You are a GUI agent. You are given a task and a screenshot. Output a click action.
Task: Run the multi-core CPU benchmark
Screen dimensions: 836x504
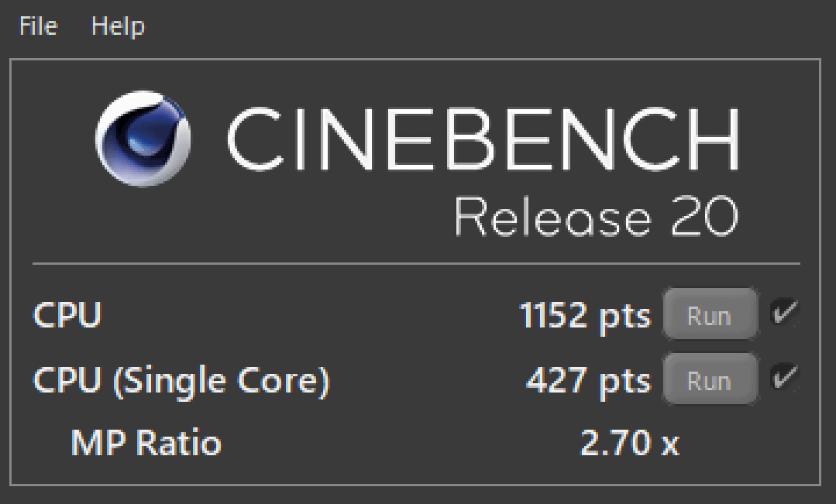(710, 314)
